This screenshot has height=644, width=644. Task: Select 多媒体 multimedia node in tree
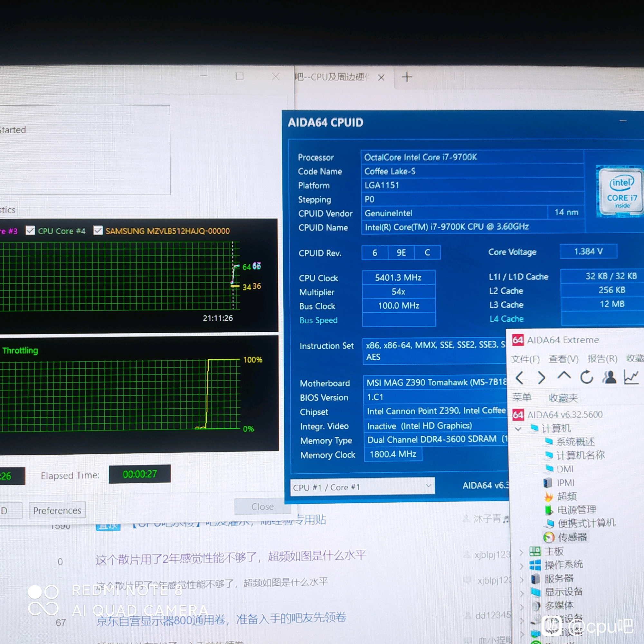(559, 605)
